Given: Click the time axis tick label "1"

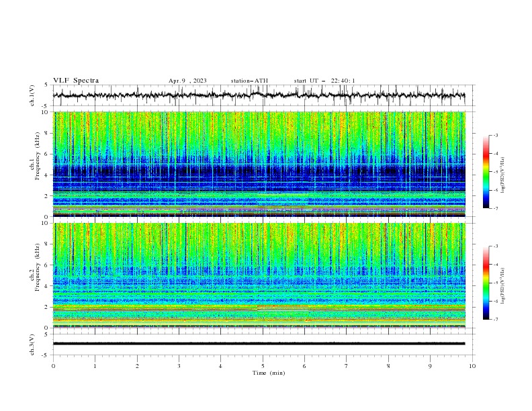Looking at the screenshot, I should point(95,366).
